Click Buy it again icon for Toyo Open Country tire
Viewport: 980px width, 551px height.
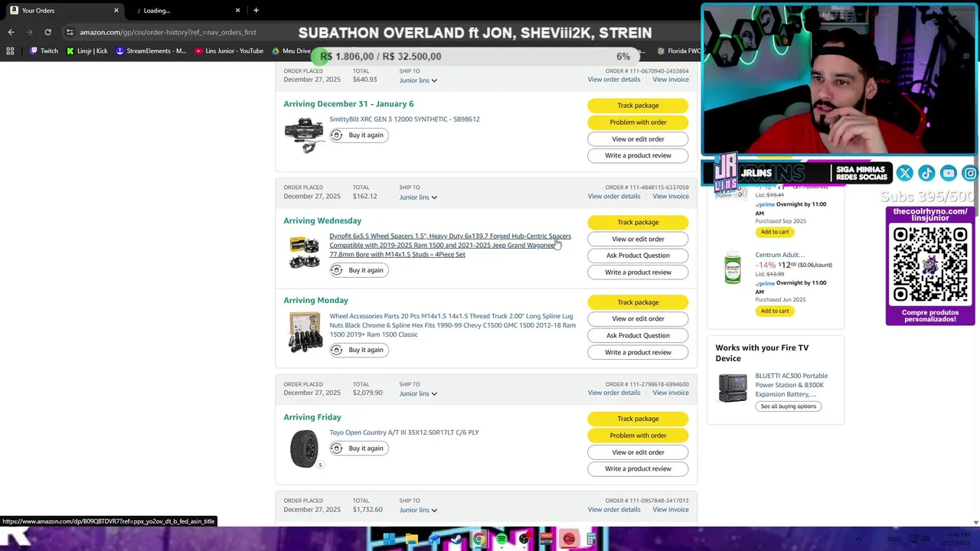[337, 448]
